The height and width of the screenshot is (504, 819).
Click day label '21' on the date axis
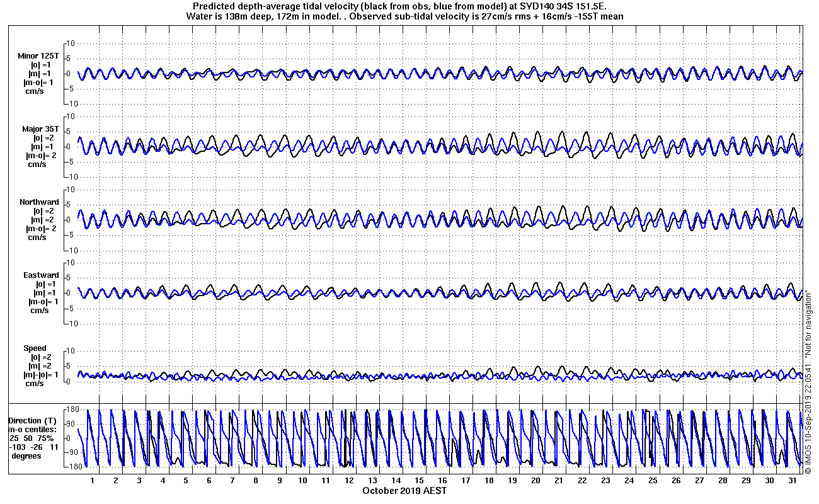pos(559,480)
